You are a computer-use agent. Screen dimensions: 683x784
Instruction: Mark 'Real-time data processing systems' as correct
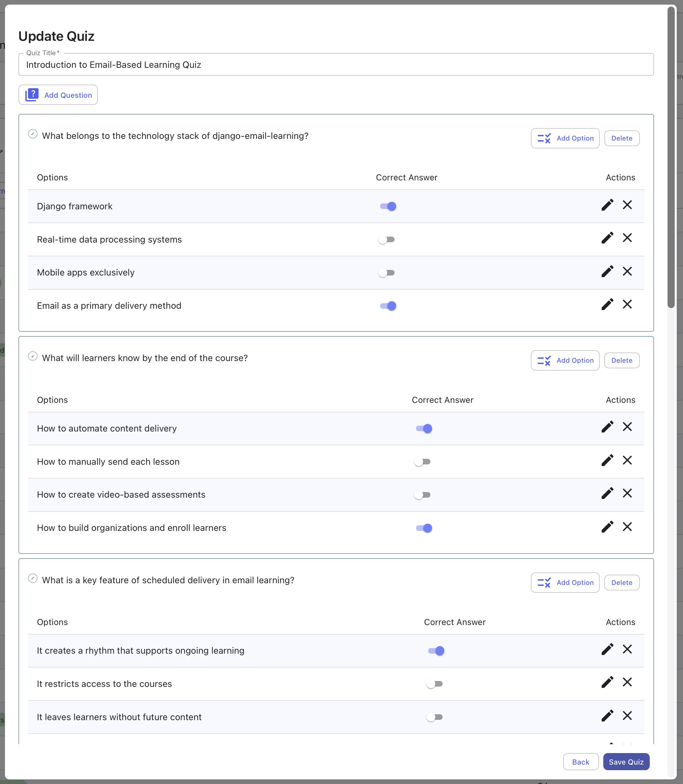pos(387,240)
